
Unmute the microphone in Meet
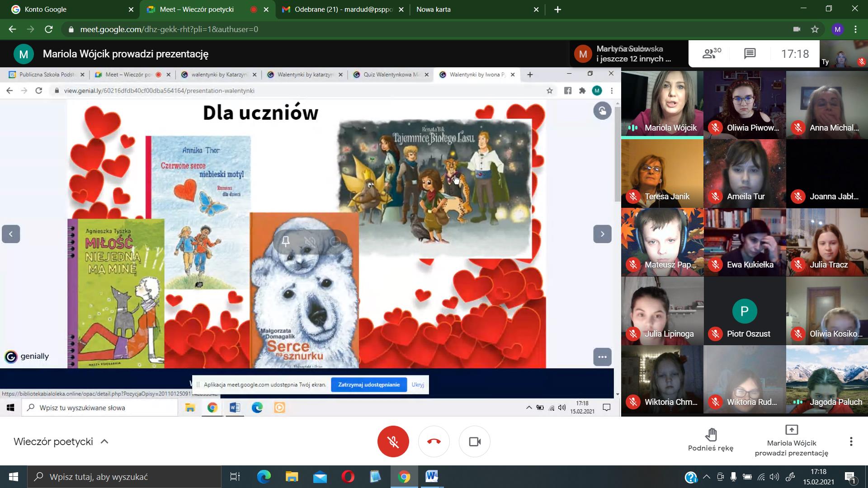point(393,441)
